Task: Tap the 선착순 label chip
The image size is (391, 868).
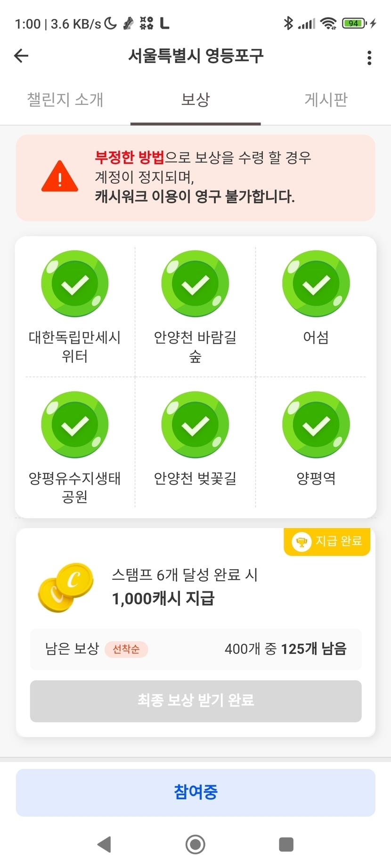Action: [126, 649]
